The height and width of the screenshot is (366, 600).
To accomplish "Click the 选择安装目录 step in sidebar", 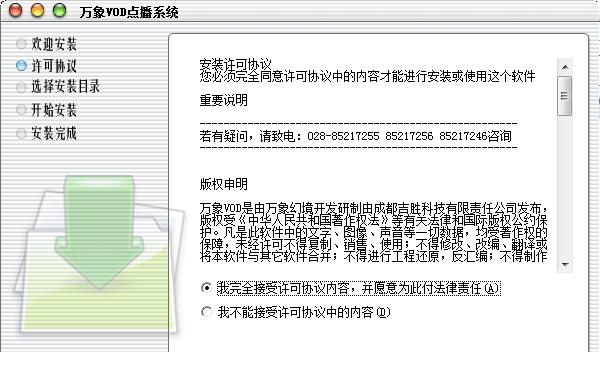I will click(x=58, y=87).
